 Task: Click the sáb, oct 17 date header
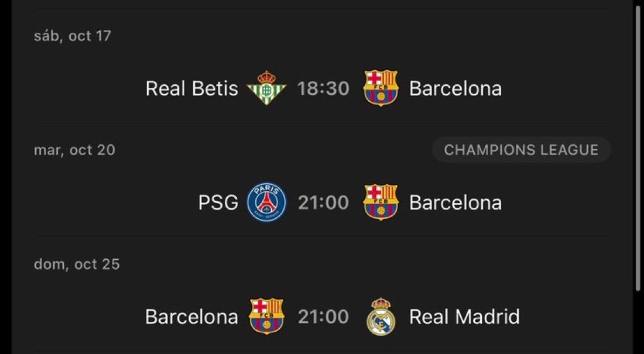tap(72, 36)
